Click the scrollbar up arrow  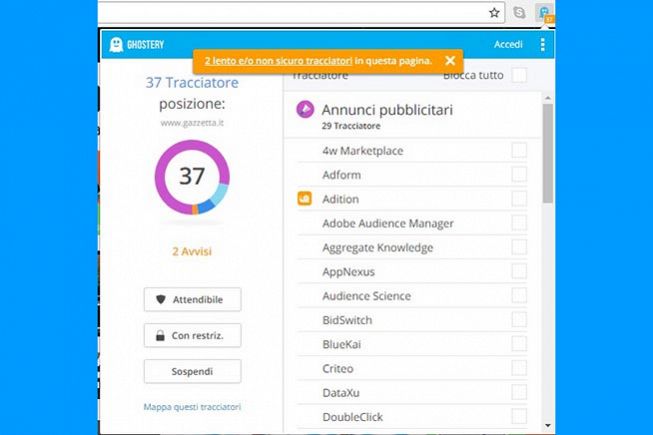click(548, 98)
